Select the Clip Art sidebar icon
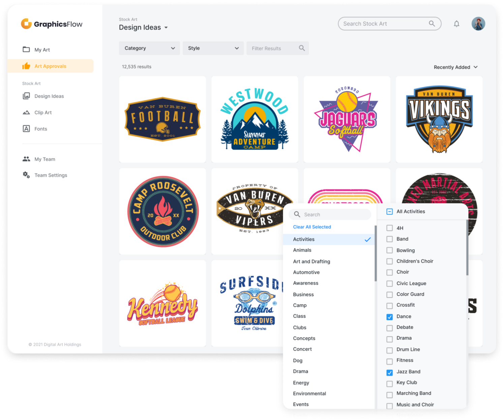Image resolution: width=504 pixels, height=420 pixels. 26,112
